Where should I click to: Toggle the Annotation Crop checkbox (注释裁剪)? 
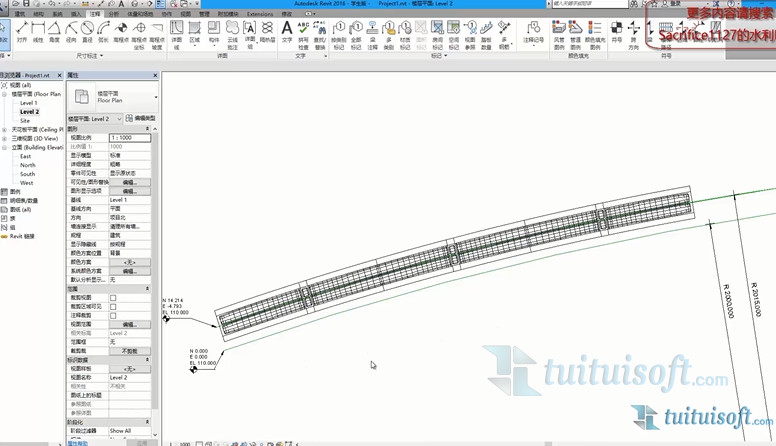[113, 316]
